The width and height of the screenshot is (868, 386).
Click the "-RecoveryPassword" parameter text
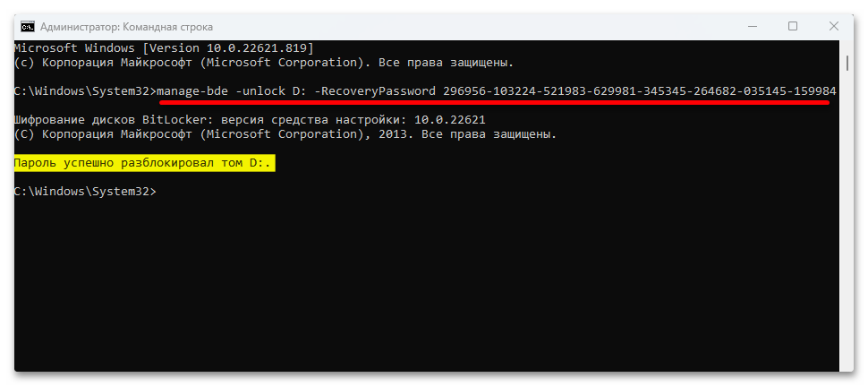[374, 91]
